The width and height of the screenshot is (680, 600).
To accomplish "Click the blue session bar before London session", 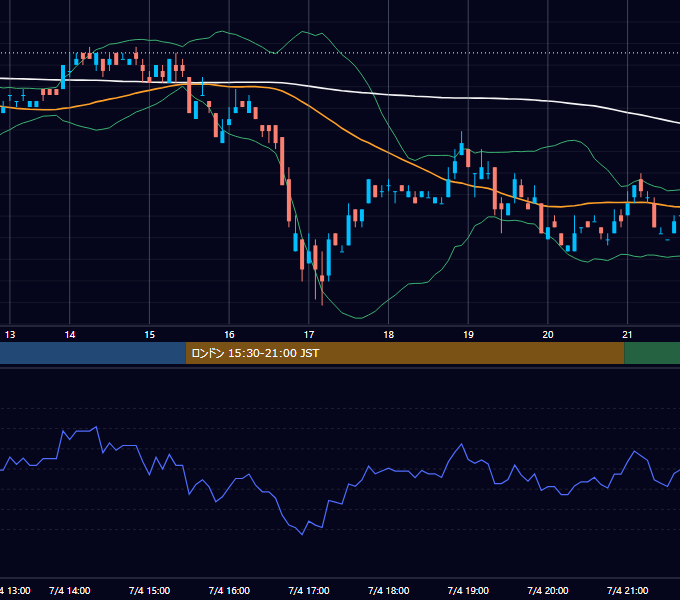I will (93, 353).
